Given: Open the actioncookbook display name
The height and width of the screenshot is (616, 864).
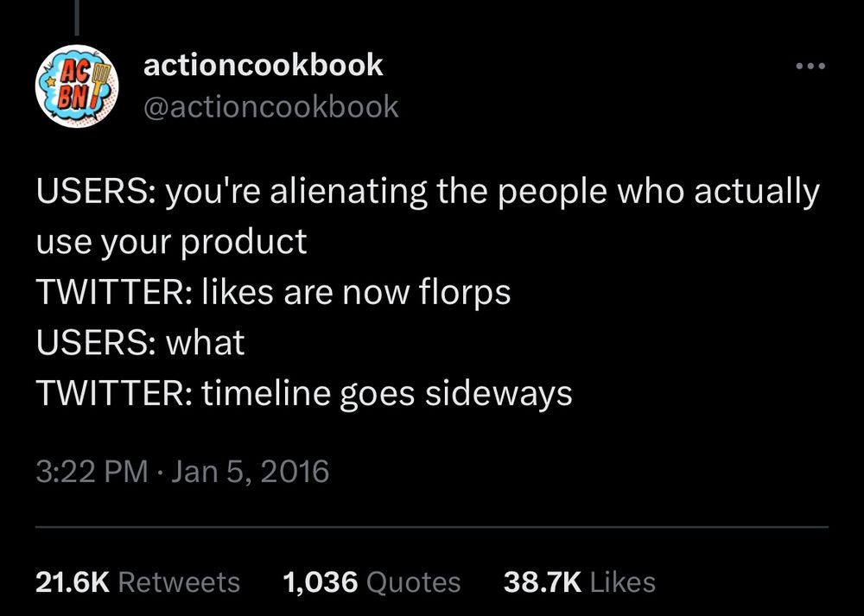Looking at the screenshot, I should (x=263, y=64).
